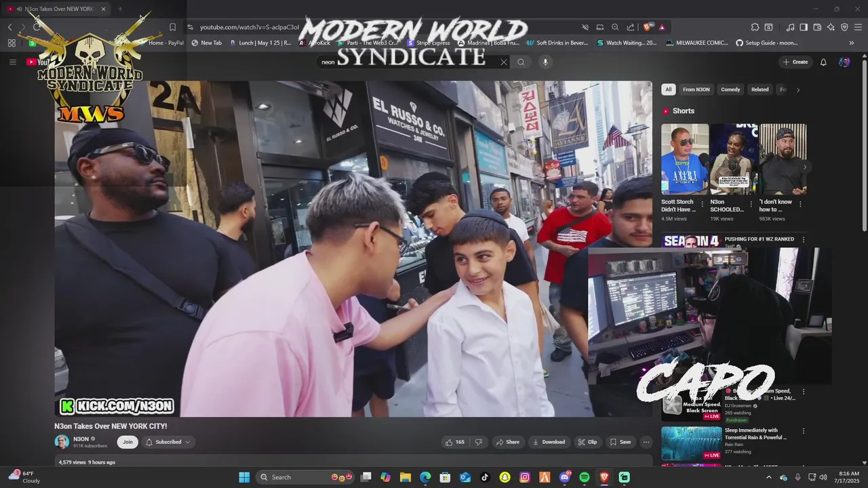Open the YouTube account avatar menu
Image resolution: width=868 pixels, height=488 pixels.
pos(844,62)
